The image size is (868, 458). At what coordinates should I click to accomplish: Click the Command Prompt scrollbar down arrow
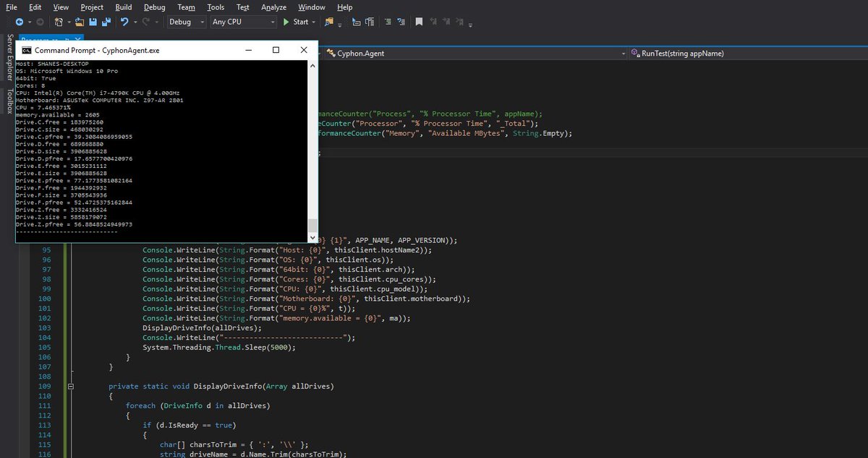pos(312,238)
